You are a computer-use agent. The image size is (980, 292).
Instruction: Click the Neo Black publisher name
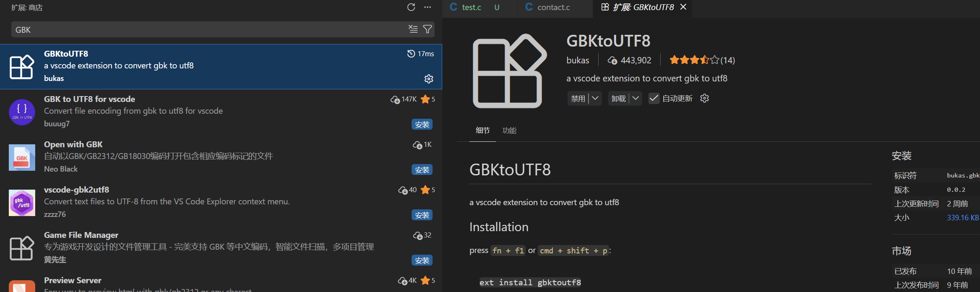click(61, 169)
